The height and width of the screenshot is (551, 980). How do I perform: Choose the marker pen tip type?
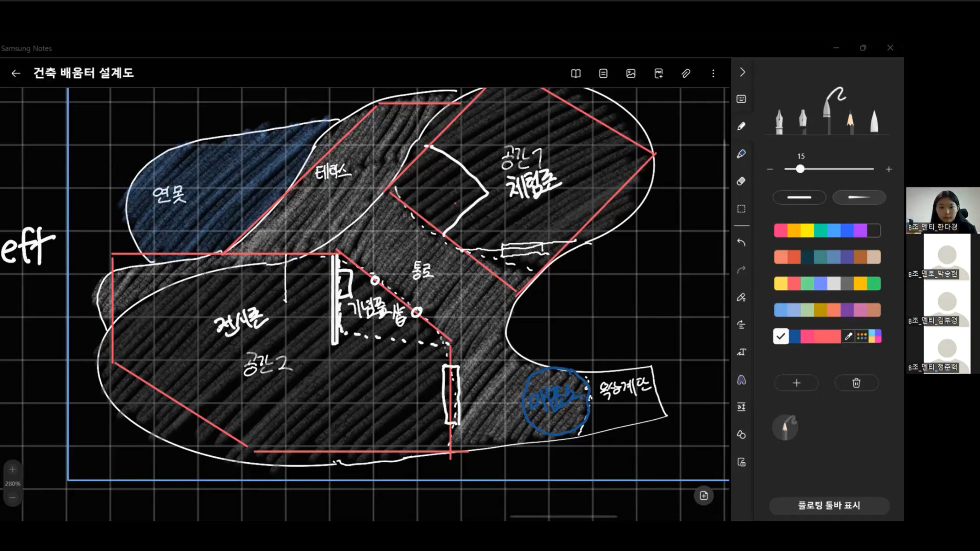click(874, 122)
